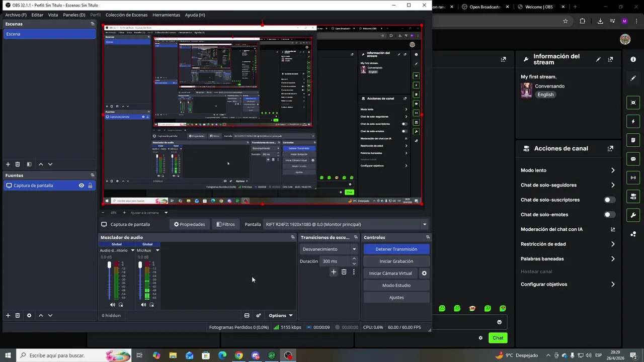Add a new scene with the plus icon
The width and height of the screenshot is (644, 362).
tap(8, 164)
